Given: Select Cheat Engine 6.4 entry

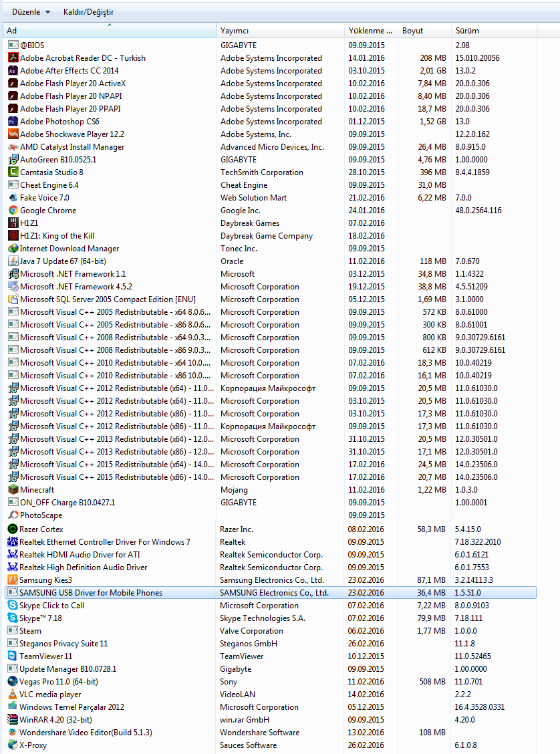Looking at the screenshot, I should click(270, 184).
